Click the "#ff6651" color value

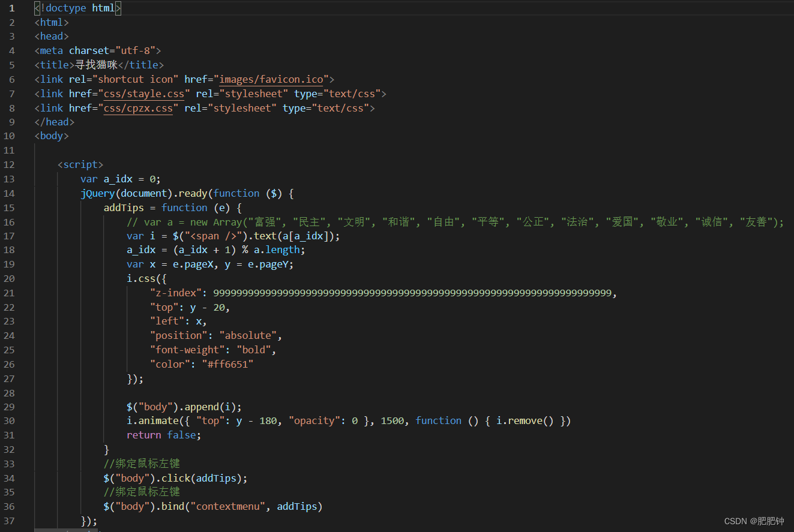pos(228,364)
